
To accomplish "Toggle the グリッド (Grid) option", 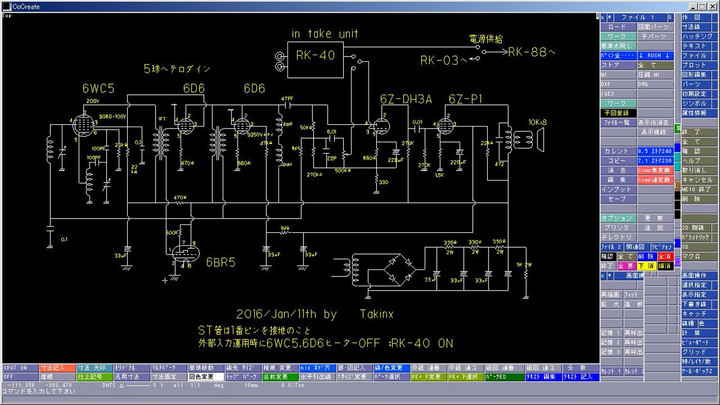I will tap(697, 351).
